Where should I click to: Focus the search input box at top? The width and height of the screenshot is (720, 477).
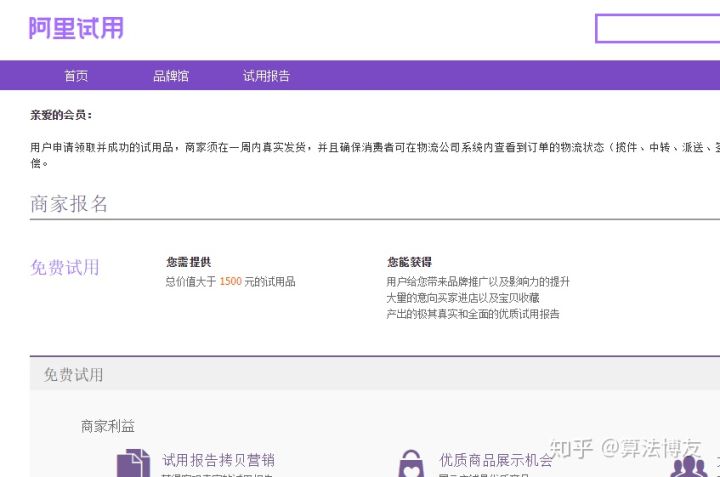click(x=658, y=28)
